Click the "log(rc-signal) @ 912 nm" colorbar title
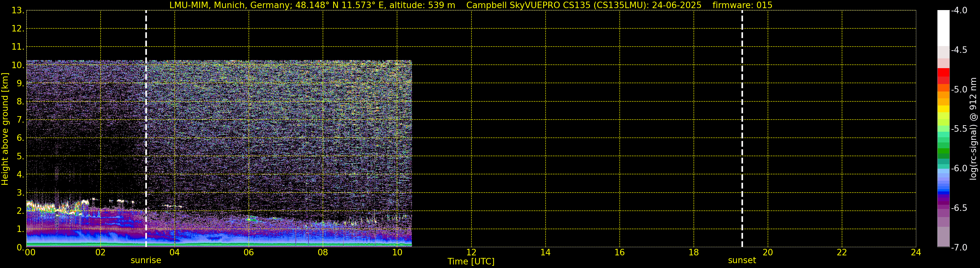 coord(973,129)
